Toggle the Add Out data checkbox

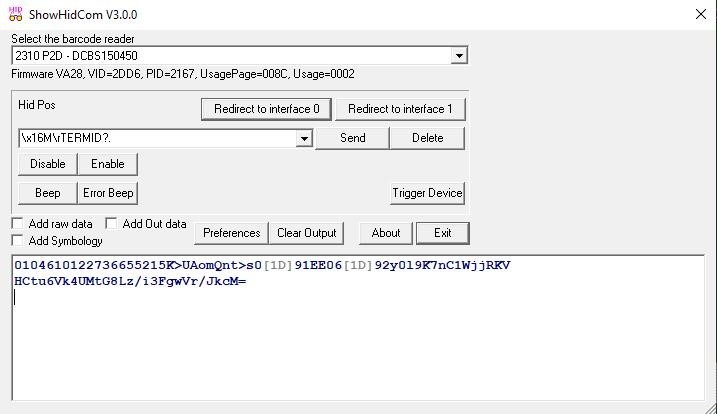112,224
